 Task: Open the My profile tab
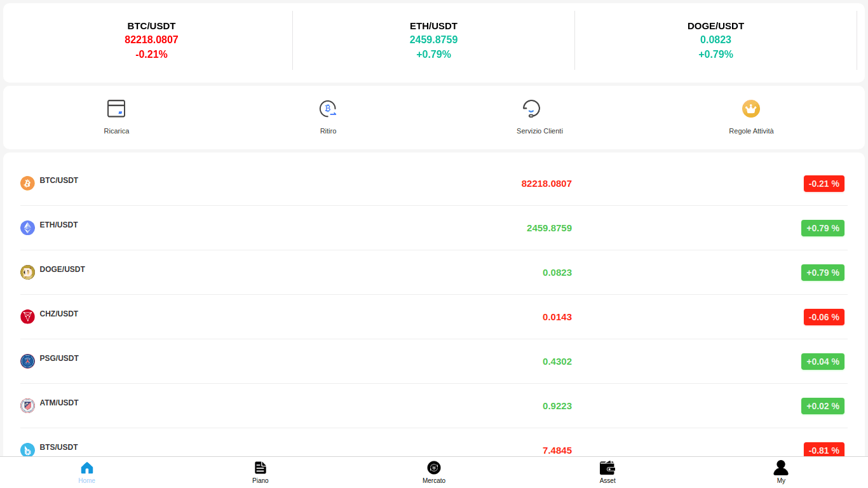(781, 472)
